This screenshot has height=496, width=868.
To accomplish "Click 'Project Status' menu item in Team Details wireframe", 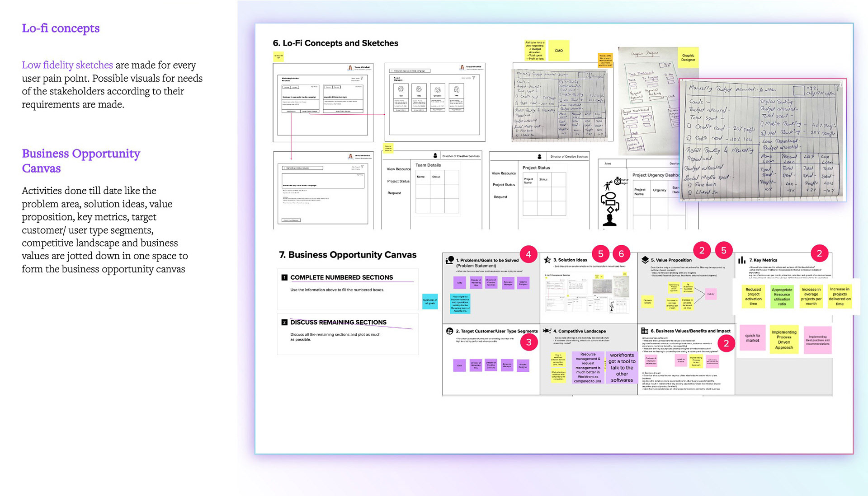I will point(398,181).
